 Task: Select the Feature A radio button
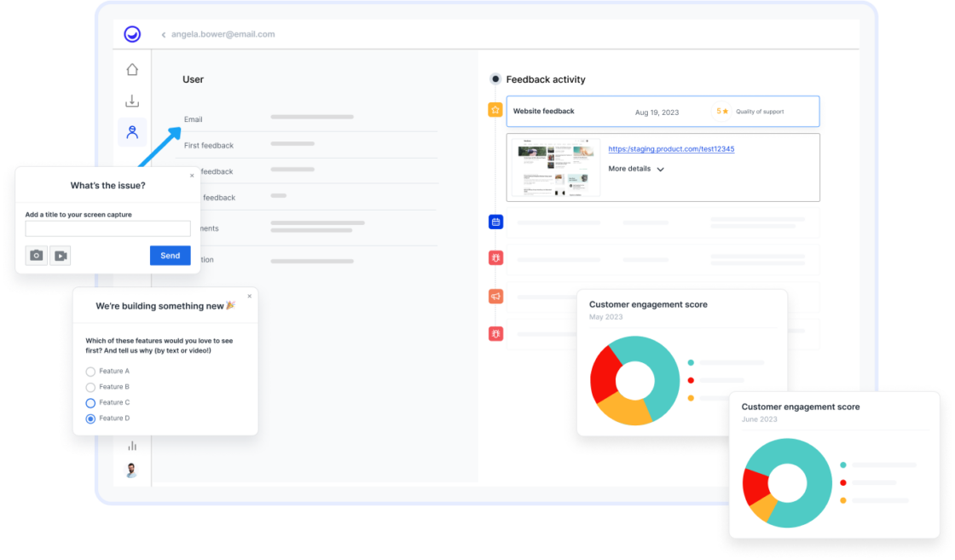tap(90, 372)
